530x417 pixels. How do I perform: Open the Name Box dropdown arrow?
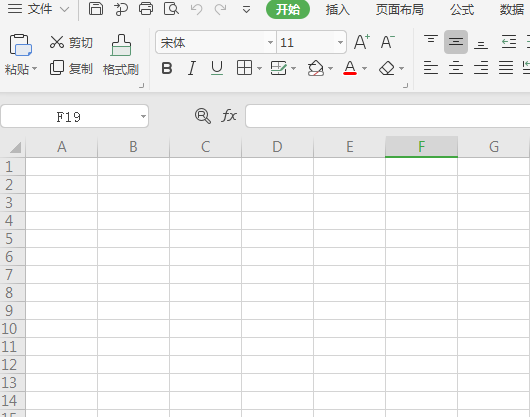[x=143, y=116]
